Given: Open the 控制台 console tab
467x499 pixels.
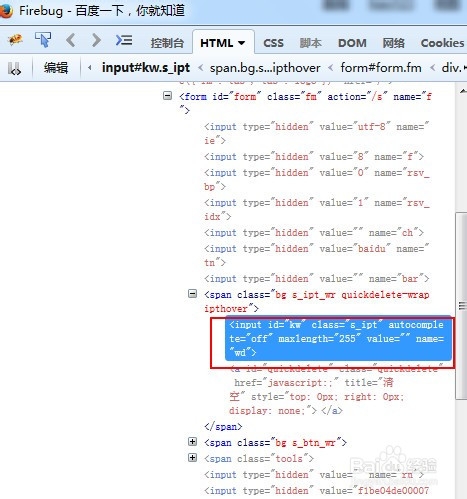Looking at the screenshot, I should point(167,43).
